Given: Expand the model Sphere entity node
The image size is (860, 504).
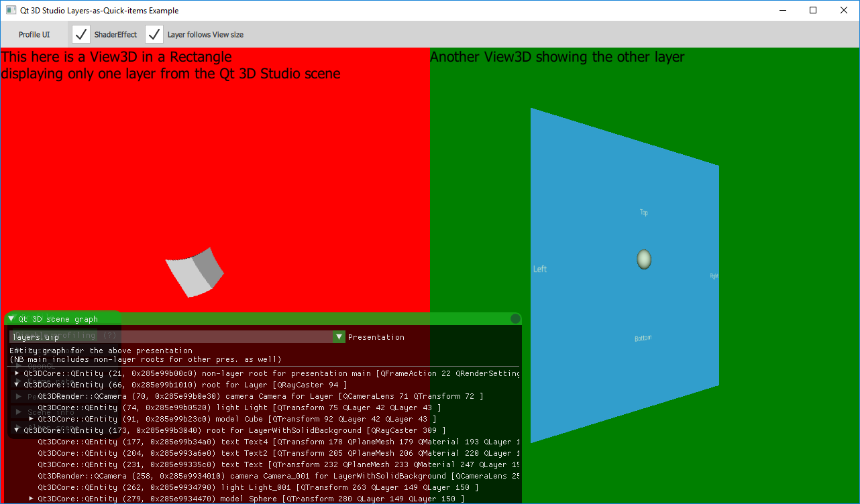Looking at the screenshot, I should pyautogui.click(x=31, y=499).
